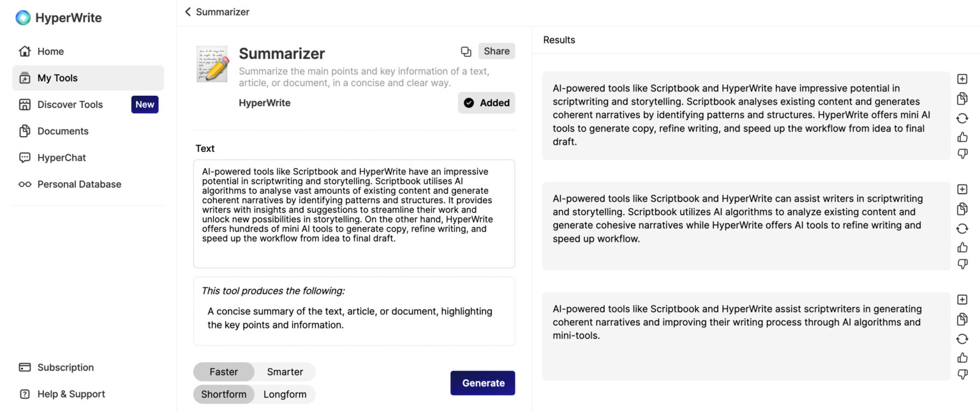This screenshot has width=980, height=412.
Task: Open the HyperChat section
Action: [x=61, y=158]
